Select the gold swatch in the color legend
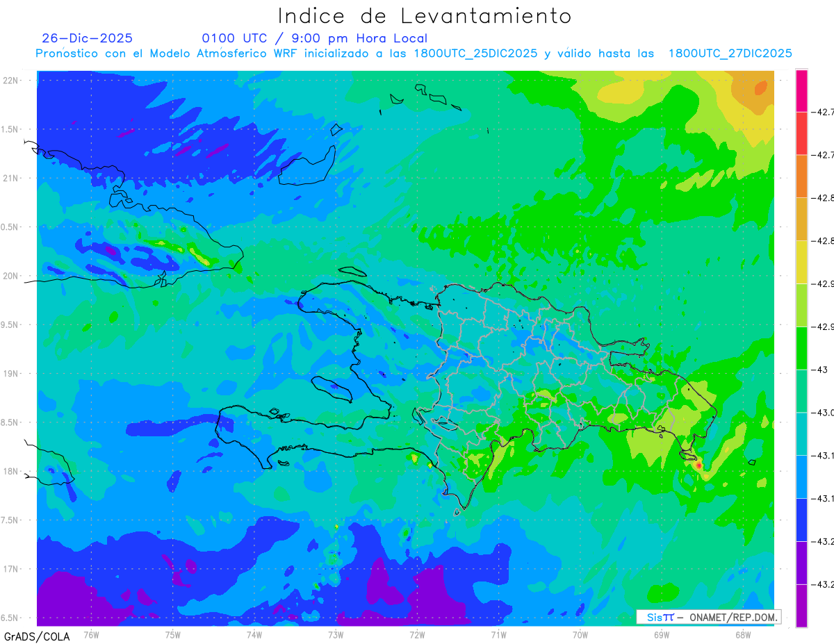The height and width of the screenshot is (644, 834). (x=801, y=219)
